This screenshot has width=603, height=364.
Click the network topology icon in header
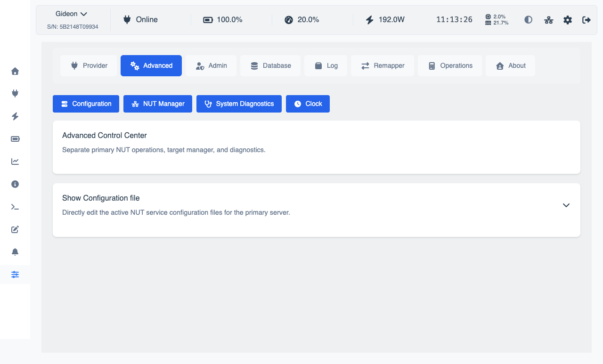[x=548, y=20]
